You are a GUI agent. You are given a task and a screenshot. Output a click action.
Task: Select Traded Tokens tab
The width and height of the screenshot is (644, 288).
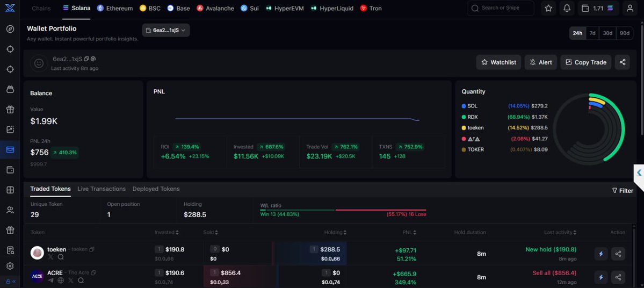click(50, 189)
